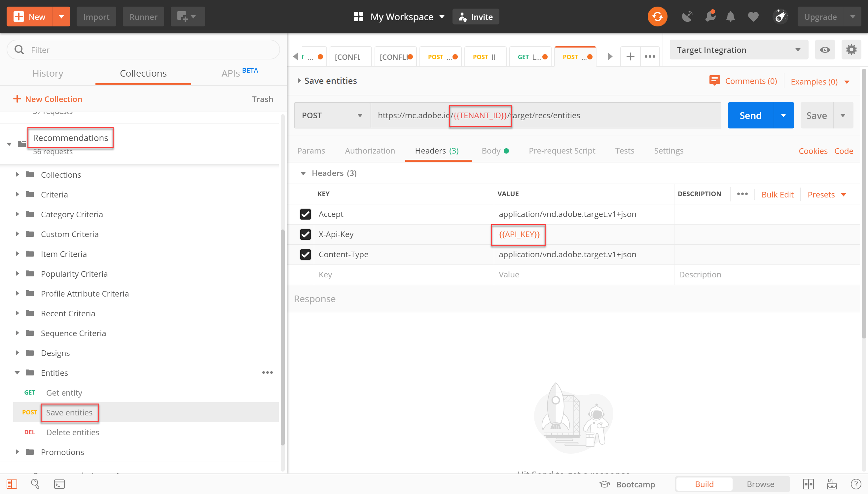Click the Capture requests satellite icon
Image resolution: width=868 pixels, height=494 pixels.
(687, 16)
